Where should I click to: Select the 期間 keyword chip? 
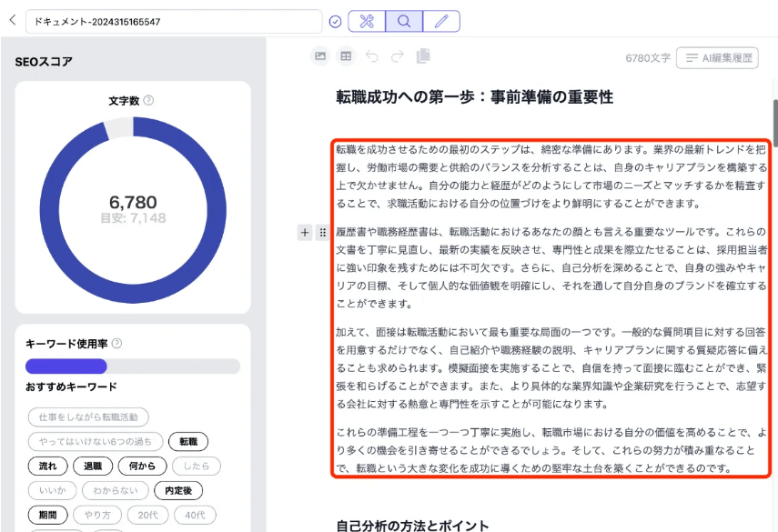coord(47,515)
